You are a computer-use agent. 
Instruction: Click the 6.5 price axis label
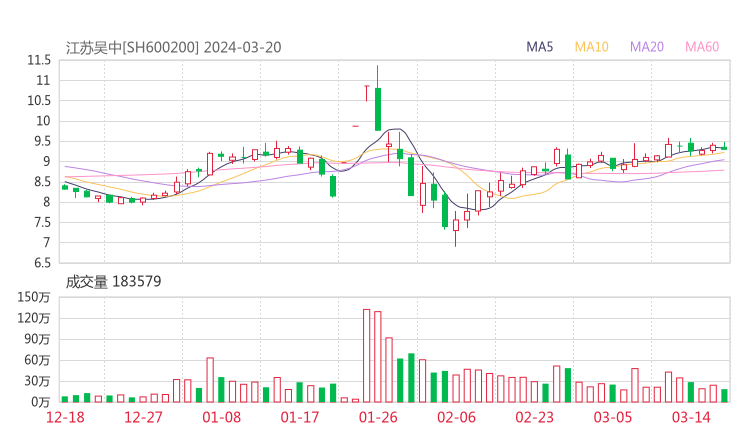[x=41, y=263]
